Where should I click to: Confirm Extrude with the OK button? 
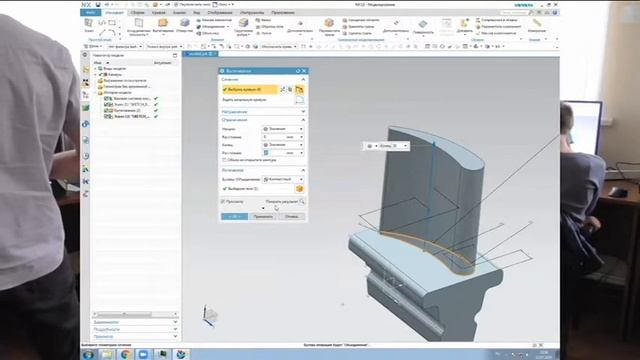click(x=234, y=216)
